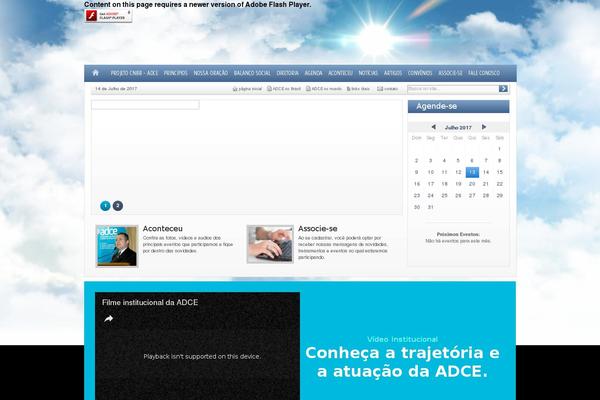Viewport: 600px width, 400px height.
Task: Click the Get Adobe Flash Player badge
Action: [108, 16]
